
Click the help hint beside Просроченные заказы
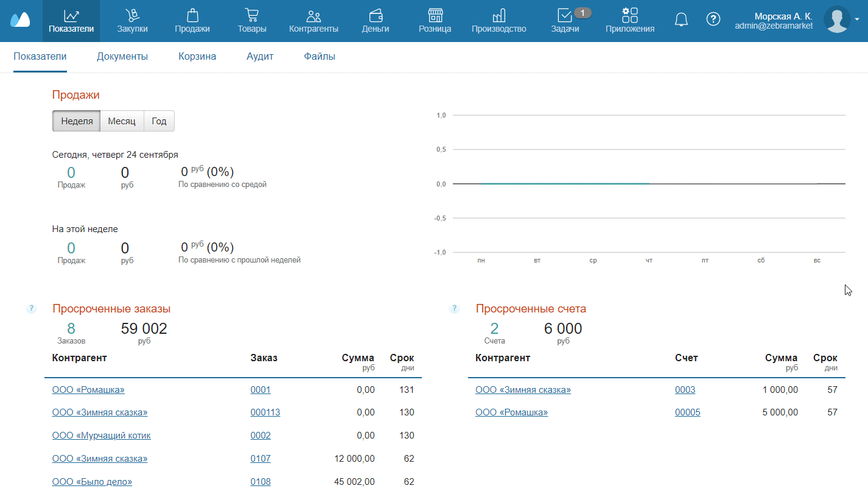pyautogui.click(x=32, y=309)
